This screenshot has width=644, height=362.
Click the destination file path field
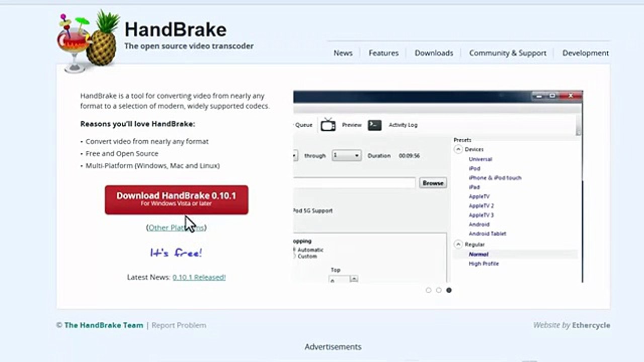coord(354,183)
